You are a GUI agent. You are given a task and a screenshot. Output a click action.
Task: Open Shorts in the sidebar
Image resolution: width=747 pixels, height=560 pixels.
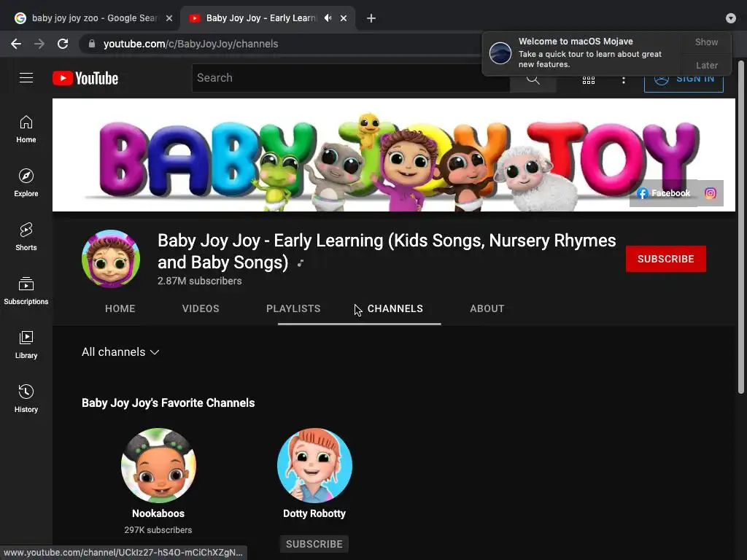point(26,237)
